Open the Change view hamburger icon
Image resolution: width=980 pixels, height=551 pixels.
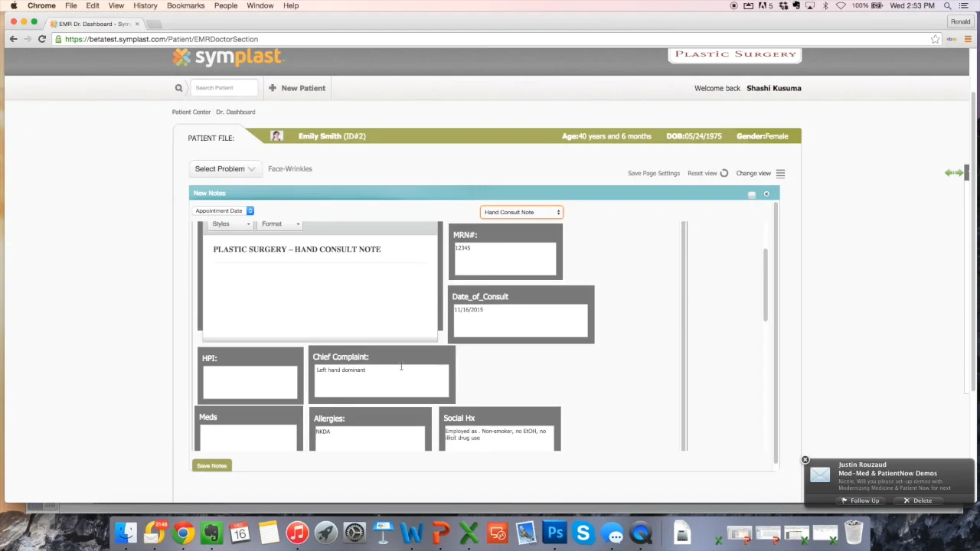[780, 174]
